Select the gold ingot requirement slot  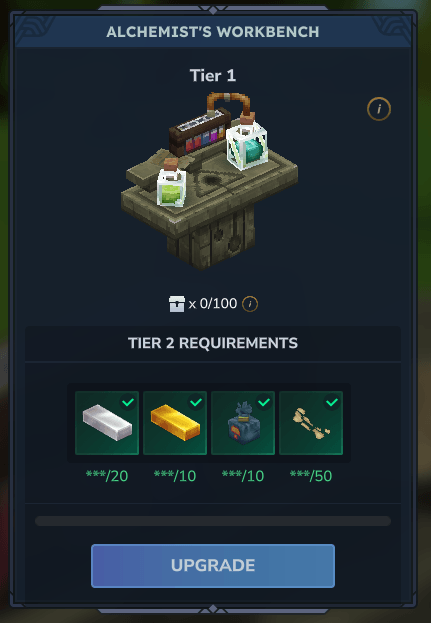click(175, 423)
